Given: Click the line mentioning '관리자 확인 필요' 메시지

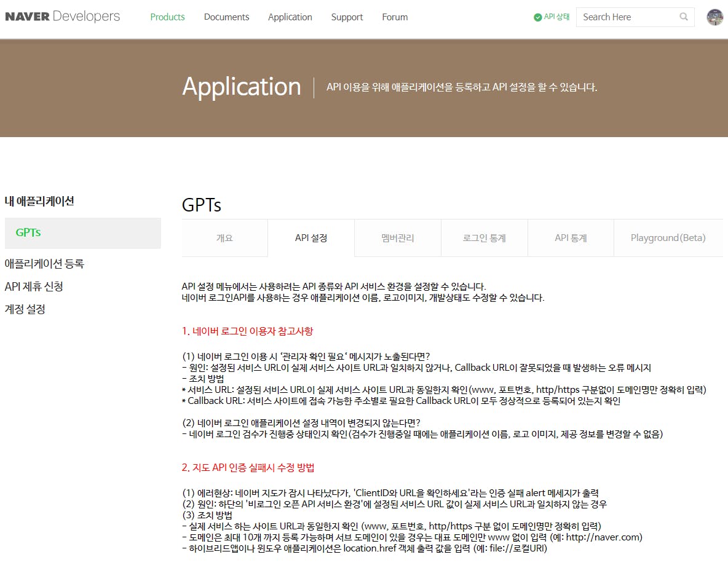Looking at the screenshot, I should click(306, 357).
